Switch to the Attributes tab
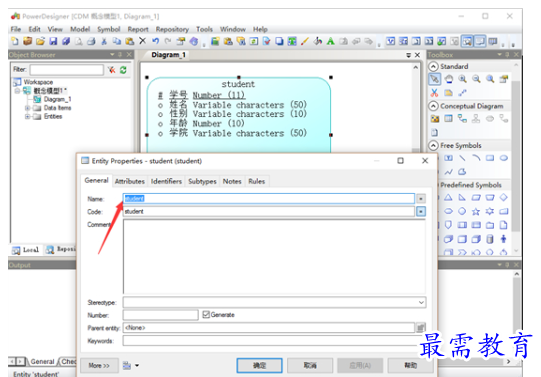 coord(129,181)
